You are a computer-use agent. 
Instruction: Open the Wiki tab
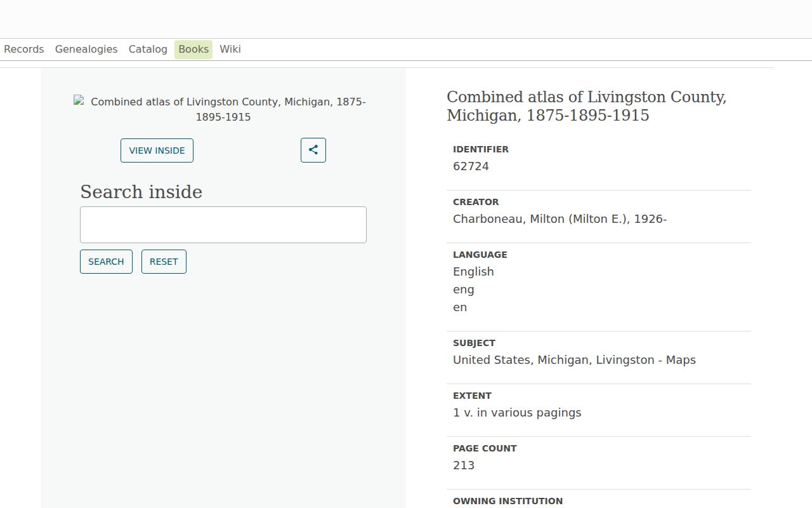click(x=230, y=50)
